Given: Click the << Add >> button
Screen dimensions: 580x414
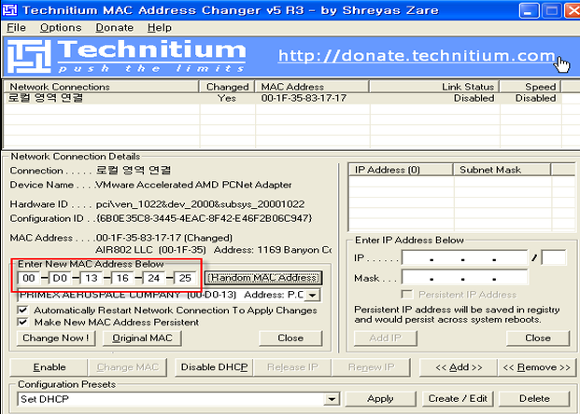Looking at the screenshot, I should [459, 367].
